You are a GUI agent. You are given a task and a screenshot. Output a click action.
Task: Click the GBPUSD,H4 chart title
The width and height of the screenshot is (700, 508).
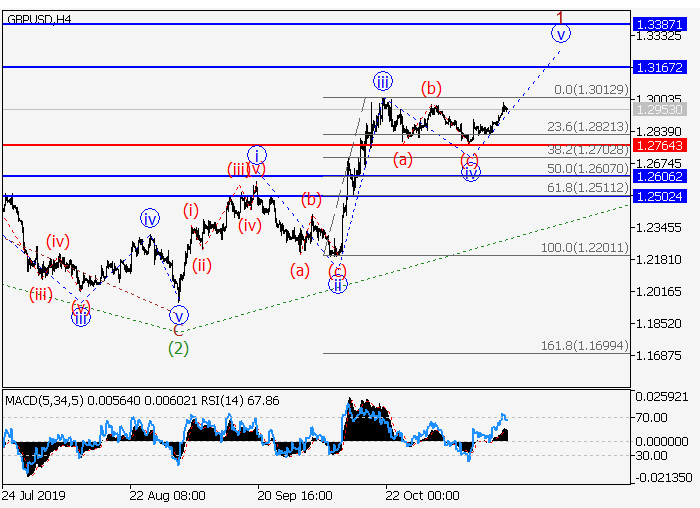coord(38,19)
